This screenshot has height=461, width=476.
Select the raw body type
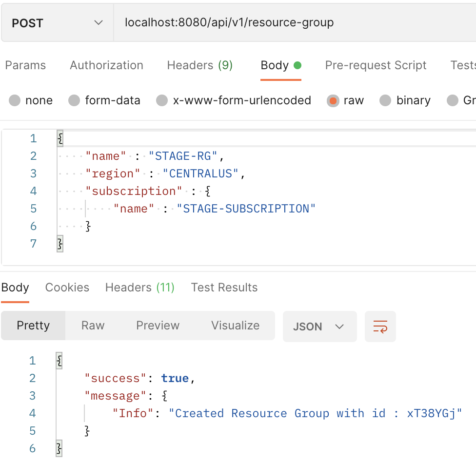(334, 100)
